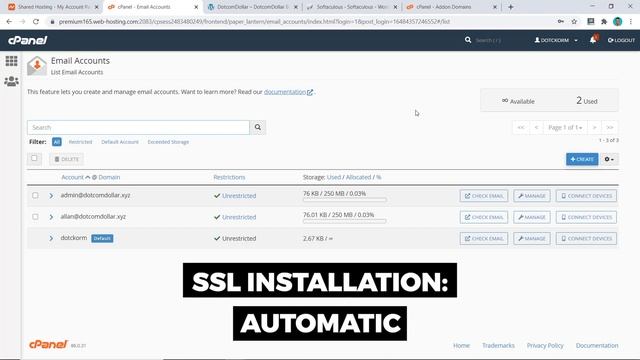Manage the admin@dotcomdollar.xyz account

click(x=532, y=196)
